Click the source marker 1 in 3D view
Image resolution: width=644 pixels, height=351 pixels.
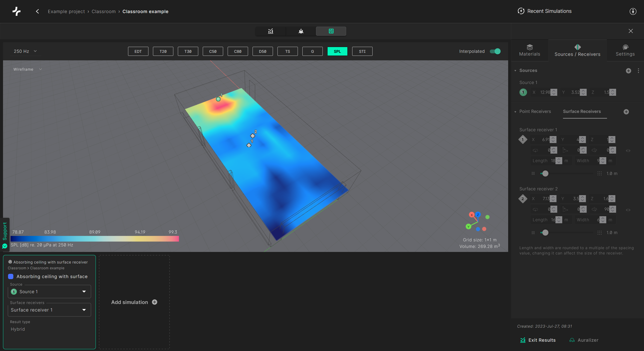(x=218, y=99)
